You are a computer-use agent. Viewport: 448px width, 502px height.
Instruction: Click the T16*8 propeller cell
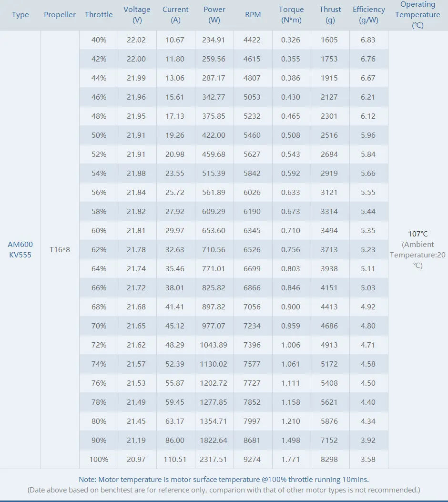pos(60,249)
